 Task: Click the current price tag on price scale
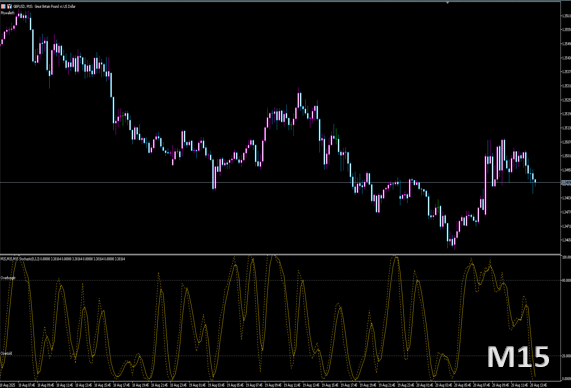coord(566,183)
